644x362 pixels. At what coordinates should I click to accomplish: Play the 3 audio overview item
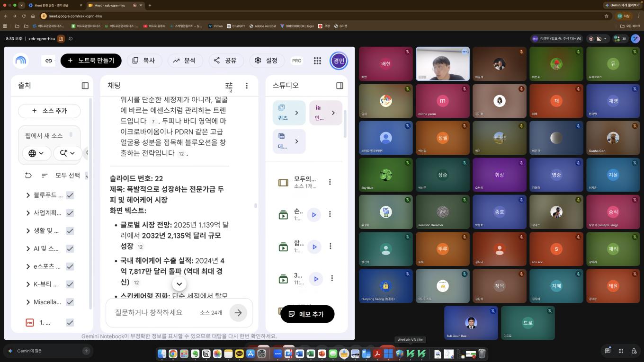click(x=316, y=279)
